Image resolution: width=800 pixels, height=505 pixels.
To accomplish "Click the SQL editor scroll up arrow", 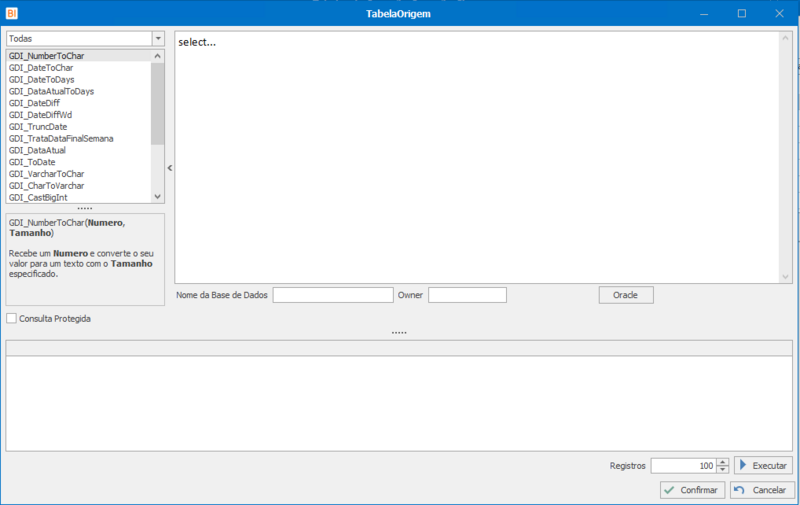I will point(785,39).
